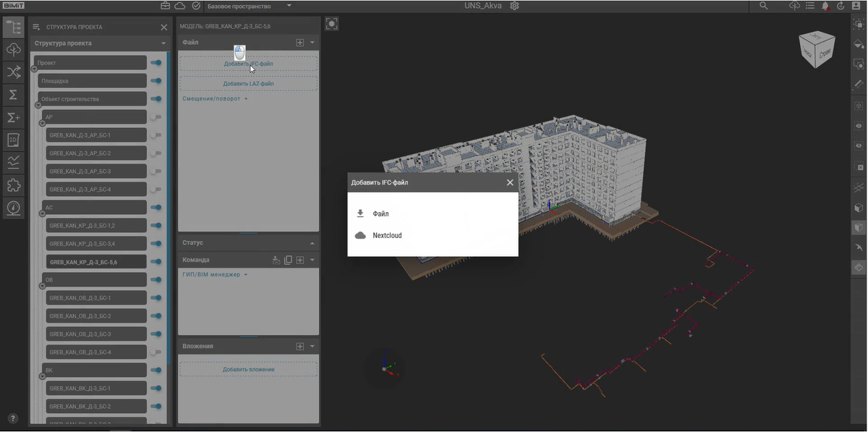Open the notifications bell
The width and height of the screenshot is (868, 432).
click(825, 6)
